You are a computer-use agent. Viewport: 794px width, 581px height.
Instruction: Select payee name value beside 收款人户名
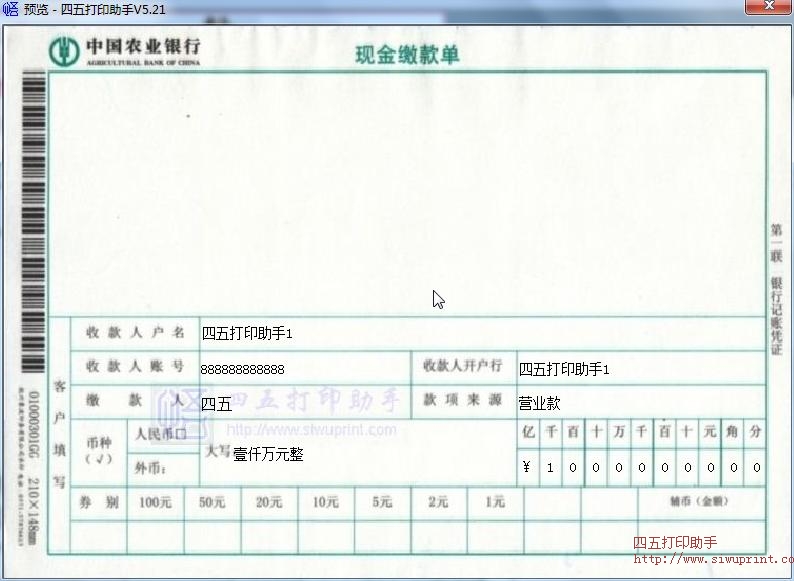tap(247, 333)
